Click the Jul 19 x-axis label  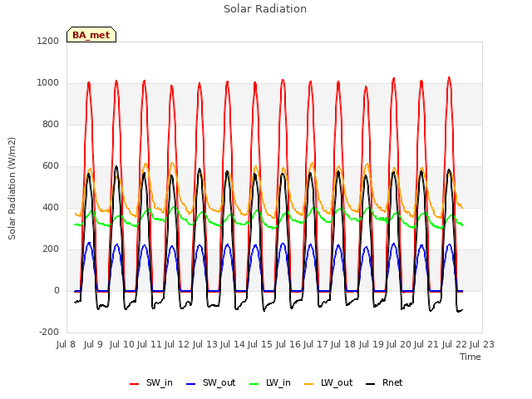tap(372, 345)
